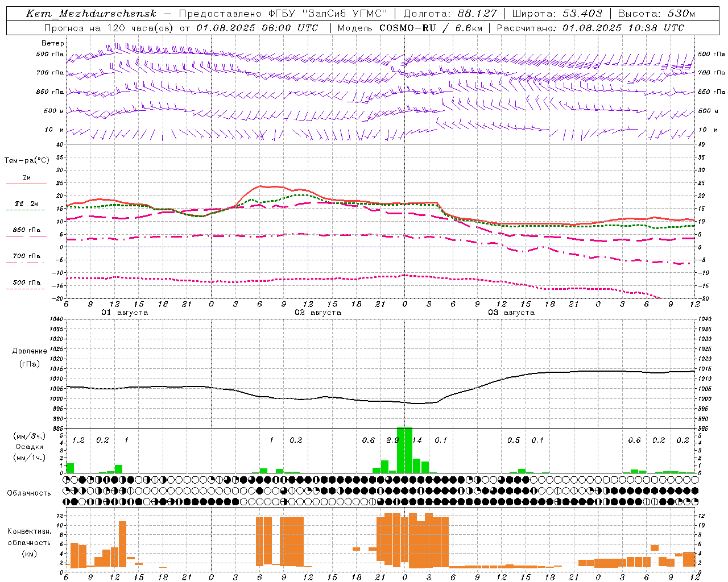Click the '(гПа)' unit label under Давление
728x582 pixels.
tap(30, 364)
